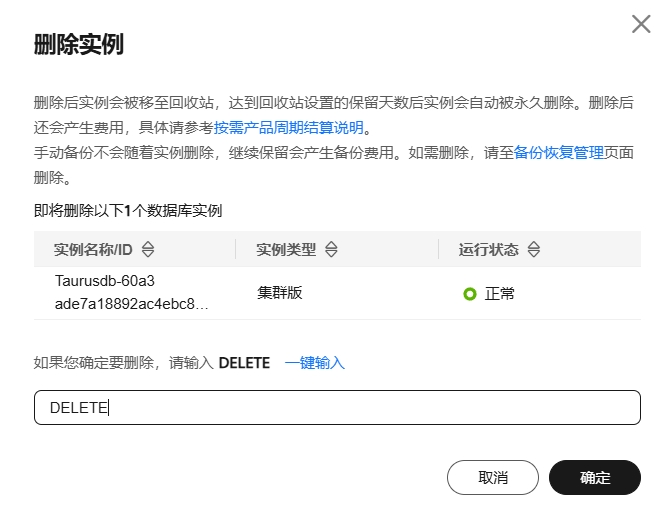Viewport: 670px width, 519px height.
Task: Click the green 正常 status icon
Action: pyautogui.click(x=470, y=294)
